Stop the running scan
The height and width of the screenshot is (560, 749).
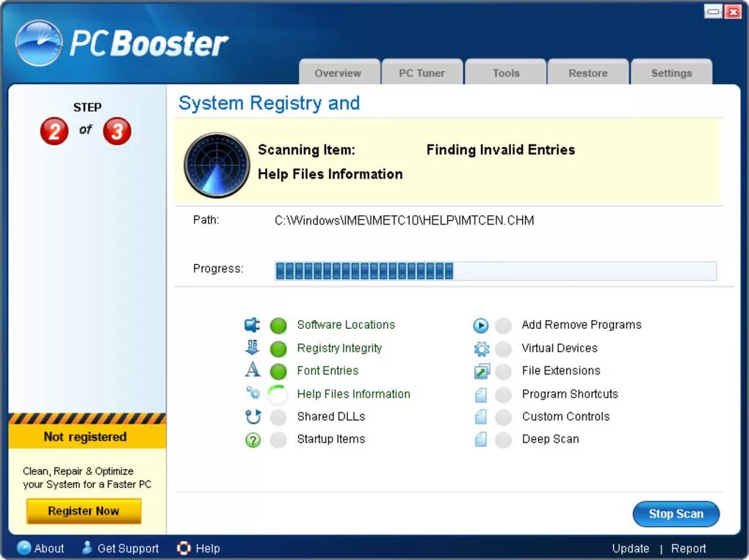tap(676, 514)
